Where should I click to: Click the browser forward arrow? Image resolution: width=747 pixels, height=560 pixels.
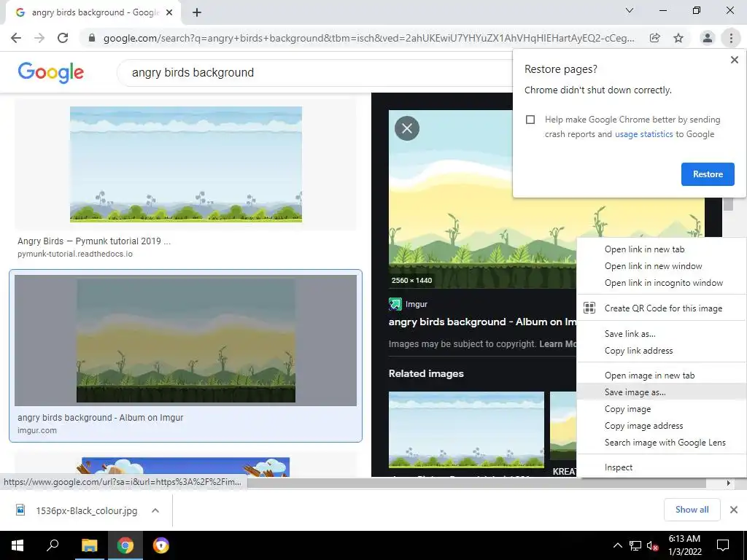coord(39,38)
